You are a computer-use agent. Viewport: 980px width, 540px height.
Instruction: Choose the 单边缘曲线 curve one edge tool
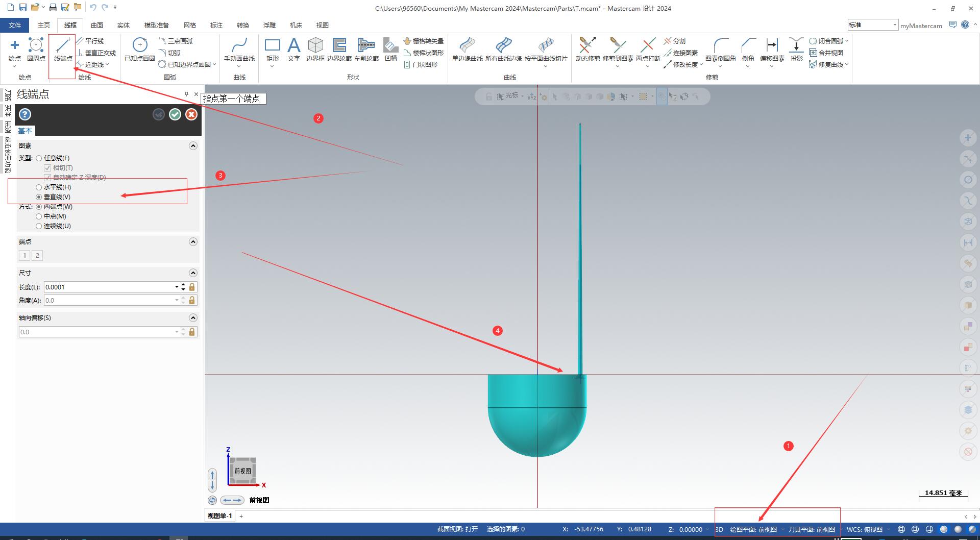pos(467,50)
